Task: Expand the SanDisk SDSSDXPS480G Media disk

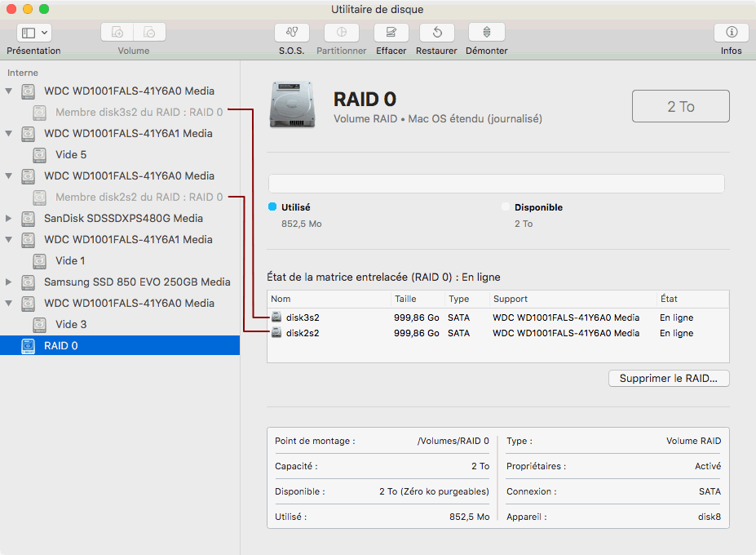Action: 9,218
